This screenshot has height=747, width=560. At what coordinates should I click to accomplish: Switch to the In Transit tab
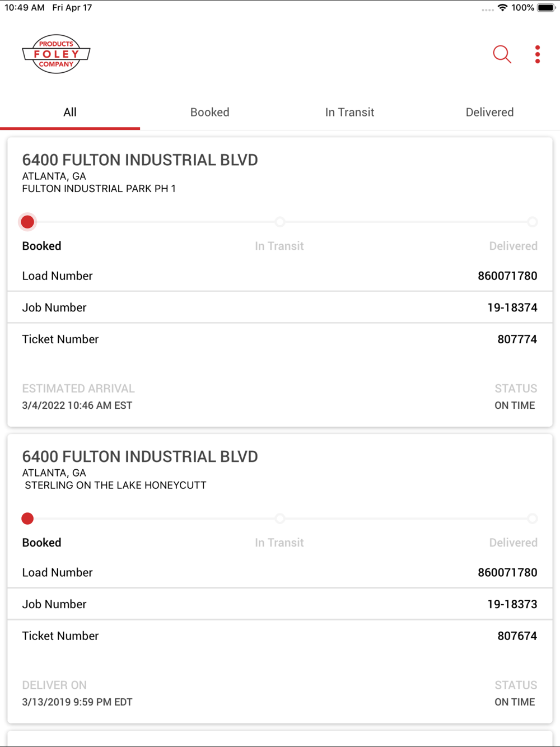pos(350,112)
